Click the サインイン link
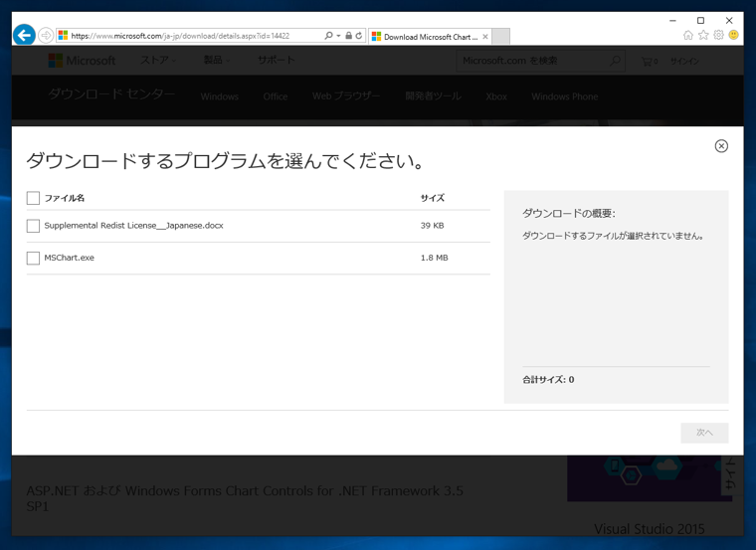 click(x=684, y=62)
